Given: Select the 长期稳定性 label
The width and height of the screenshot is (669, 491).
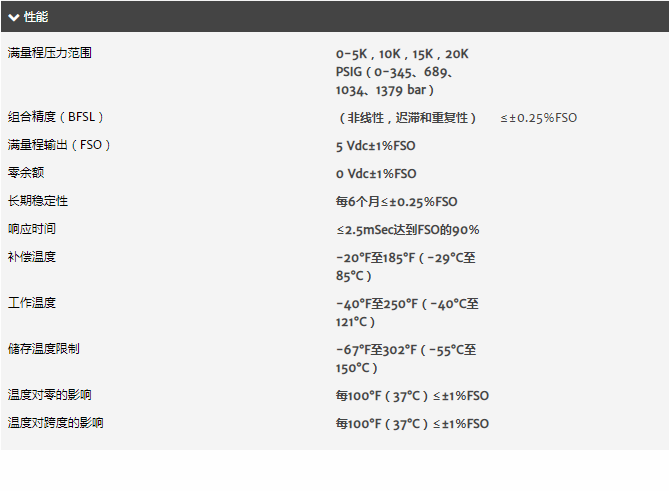Looking at the screenshot, I should coord(38,200).
